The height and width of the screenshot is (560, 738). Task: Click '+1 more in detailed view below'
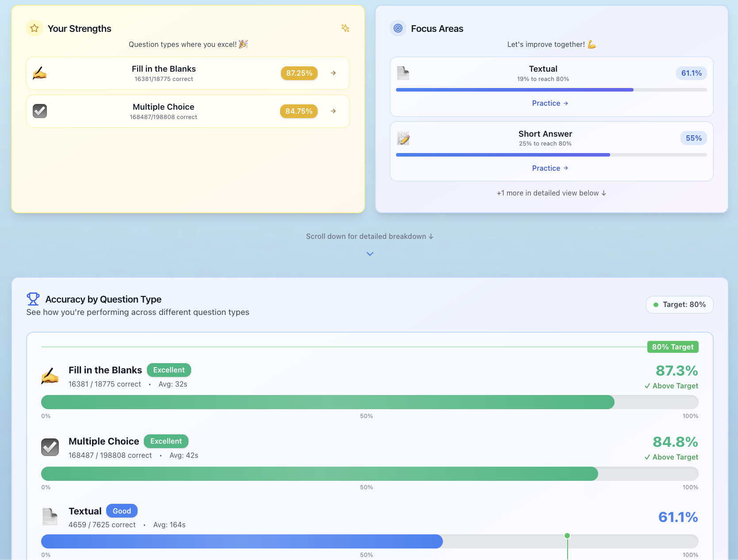tap(551, 193)
